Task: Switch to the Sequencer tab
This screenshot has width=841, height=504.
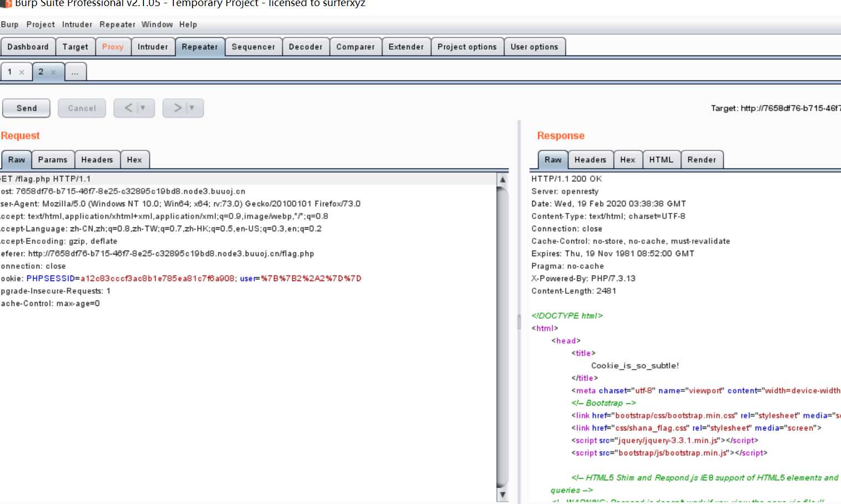Action: (254, 47)
